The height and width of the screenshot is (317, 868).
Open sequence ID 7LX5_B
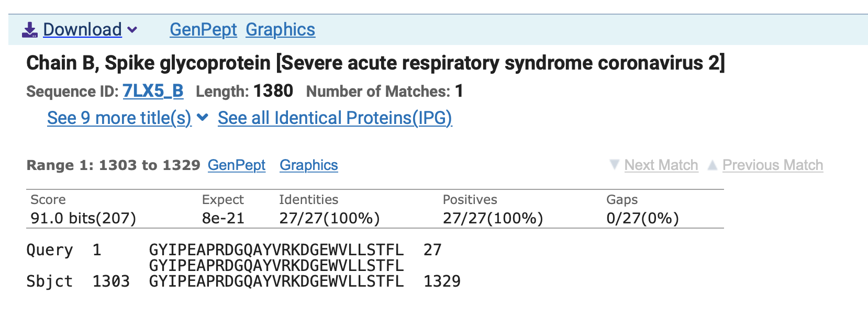(x=153, y=91)
